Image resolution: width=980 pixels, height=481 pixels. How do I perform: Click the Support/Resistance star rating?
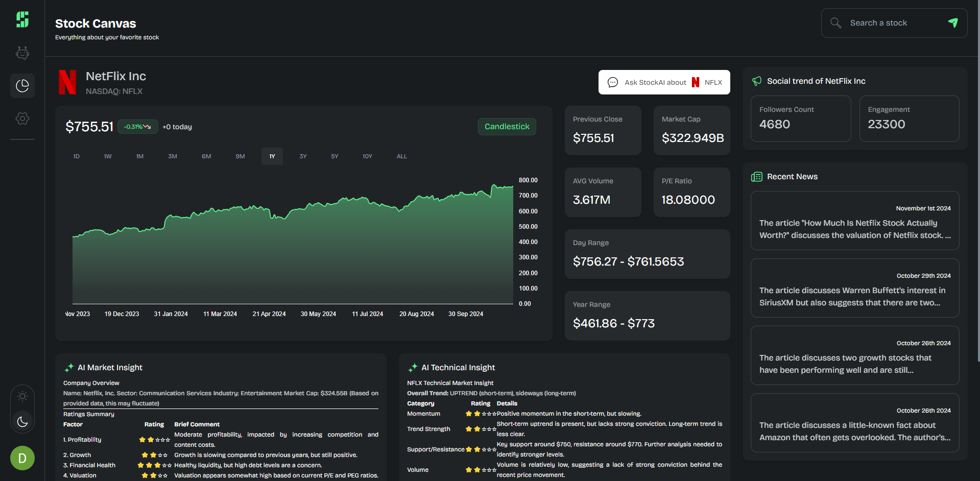pos(481,449)
